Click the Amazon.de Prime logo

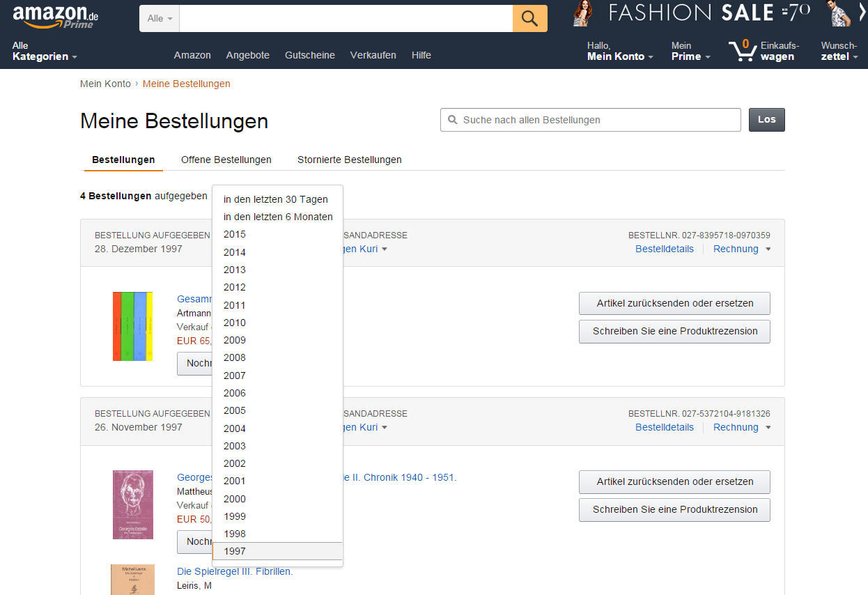point(56,17)
